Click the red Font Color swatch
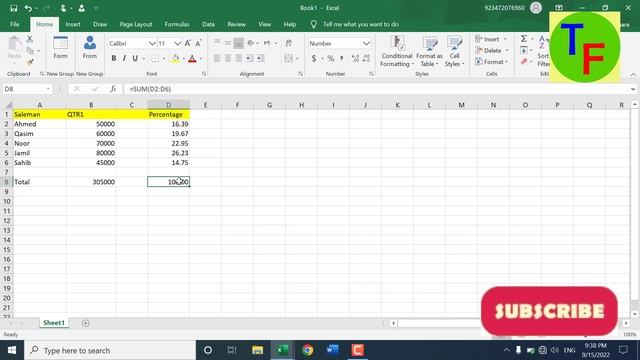Screen dimensions: 640x360 192,59
